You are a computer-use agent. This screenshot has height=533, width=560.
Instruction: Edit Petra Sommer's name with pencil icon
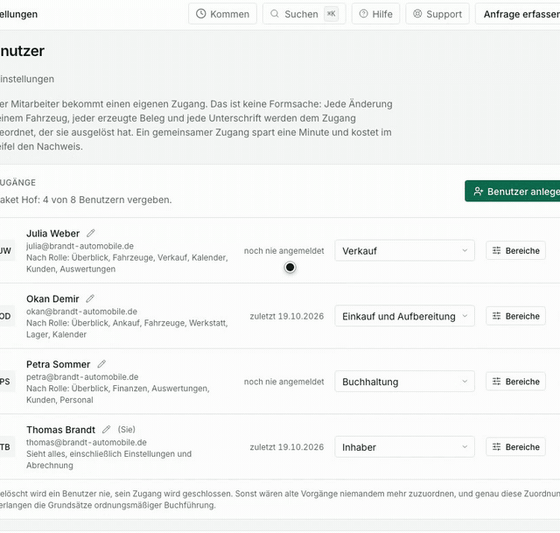pyautogui.click(x=101, y=364)
